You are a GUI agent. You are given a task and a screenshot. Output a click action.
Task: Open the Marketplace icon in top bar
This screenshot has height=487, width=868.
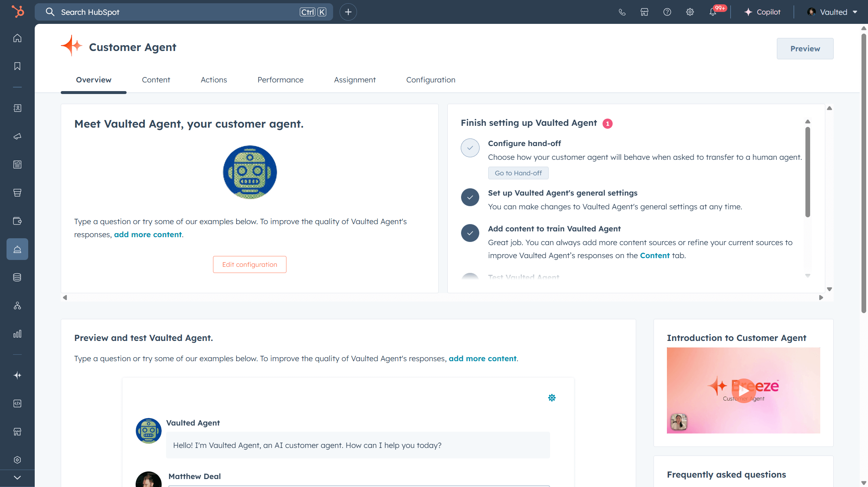point(644,12)
